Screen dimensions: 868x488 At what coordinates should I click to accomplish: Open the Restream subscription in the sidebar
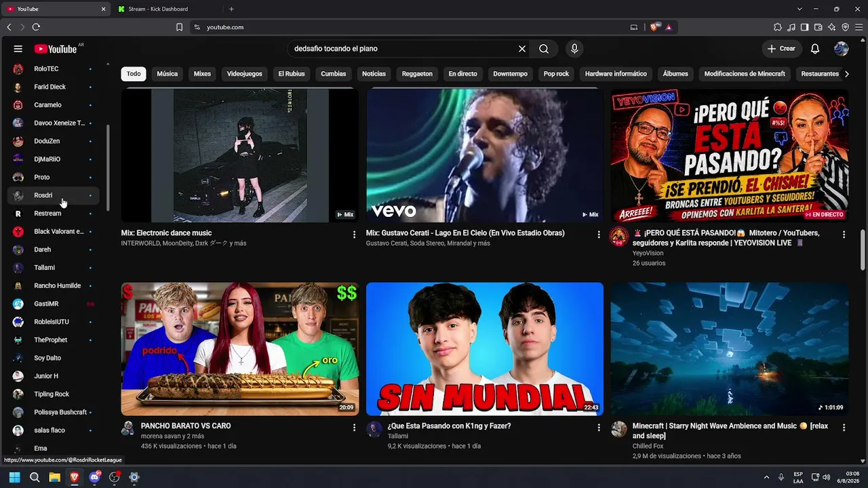point(53,213)
